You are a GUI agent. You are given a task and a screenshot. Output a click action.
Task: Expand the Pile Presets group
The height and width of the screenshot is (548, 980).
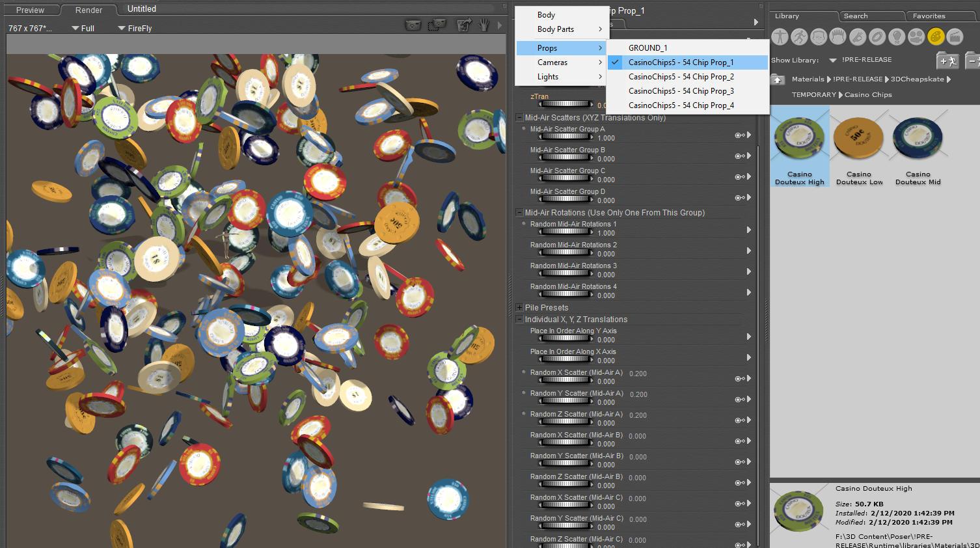point(519,308)
